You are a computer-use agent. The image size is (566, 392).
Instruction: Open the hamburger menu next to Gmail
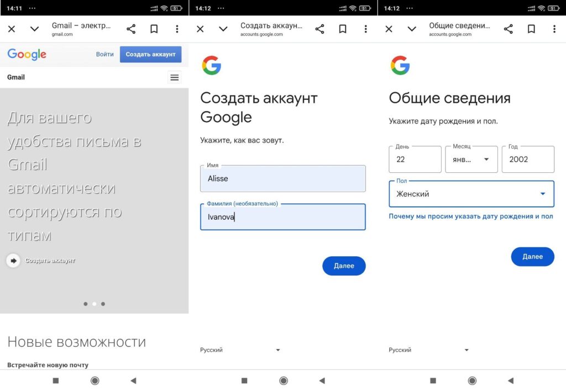point(175,77)
